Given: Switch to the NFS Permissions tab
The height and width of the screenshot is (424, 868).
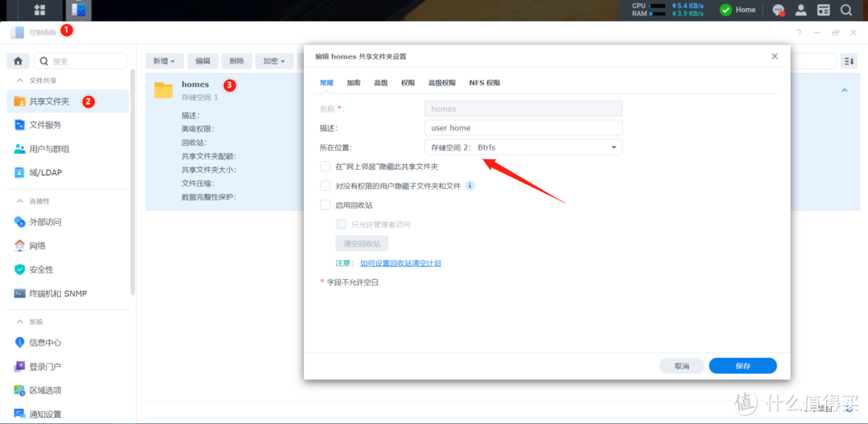Looking at the screenshot, I should pos(485,83).
